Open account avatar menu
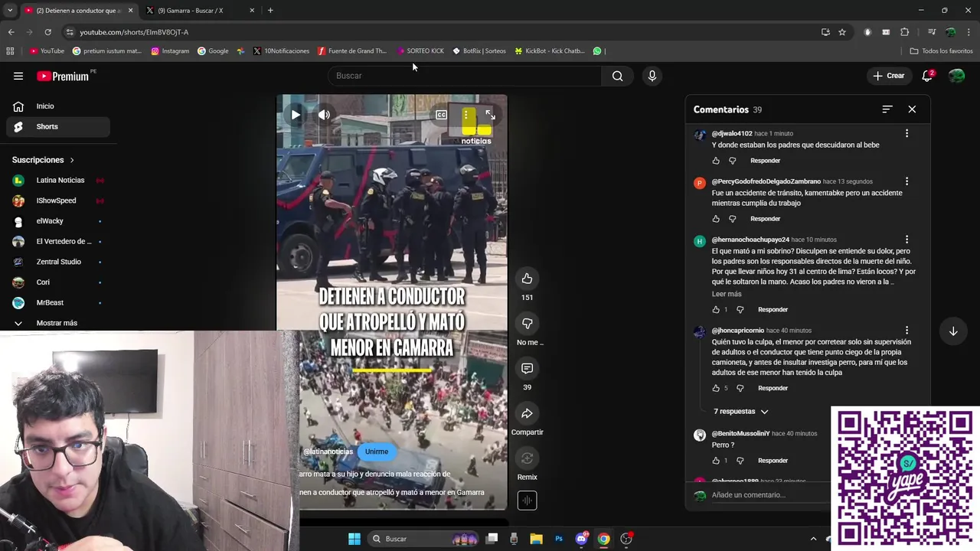This screenshot has height=551, width=980. pos(957,76)
